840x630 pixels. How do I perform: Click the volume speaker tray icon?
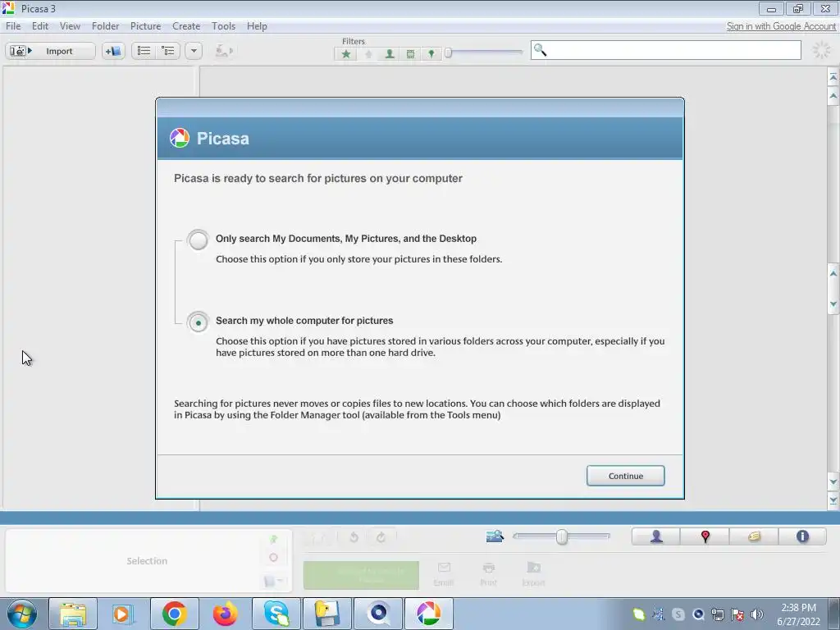click(x=757, y=614)
